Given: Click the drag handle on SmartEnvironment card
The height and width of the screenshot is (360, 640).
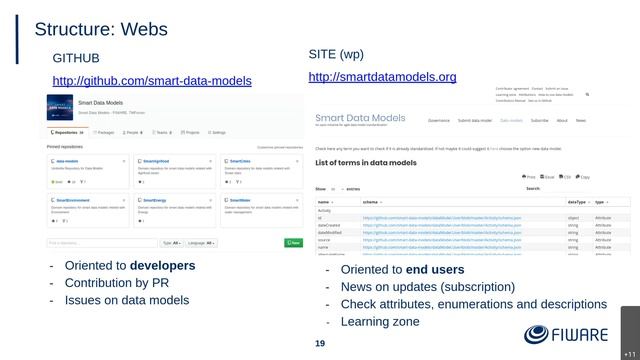Looking at the screenshot, I should [x=124, y=200].
